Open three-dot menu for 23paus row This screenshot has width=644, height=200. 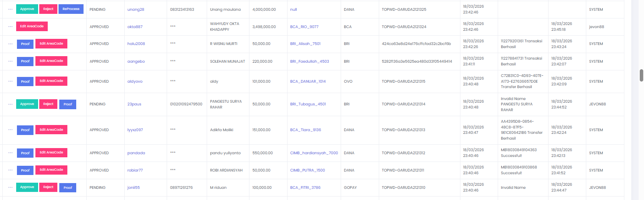(x=10, y=104)
